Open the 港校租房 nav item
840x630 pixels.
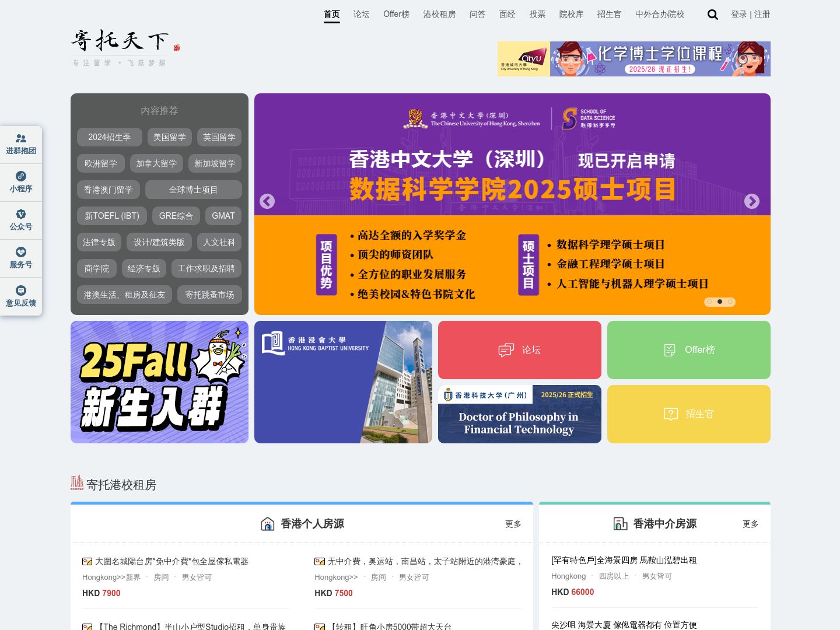[x=439, y=15]
